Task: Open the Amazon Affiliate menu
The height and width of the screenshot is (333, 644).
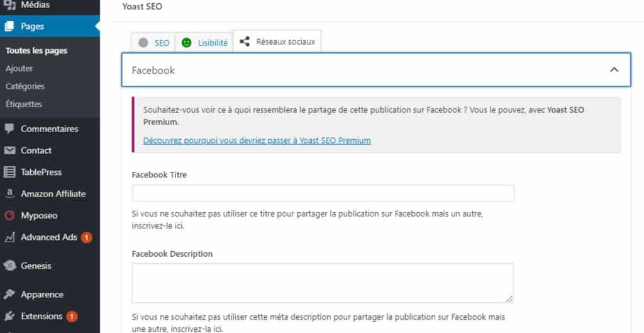Action: pos(50,194)
